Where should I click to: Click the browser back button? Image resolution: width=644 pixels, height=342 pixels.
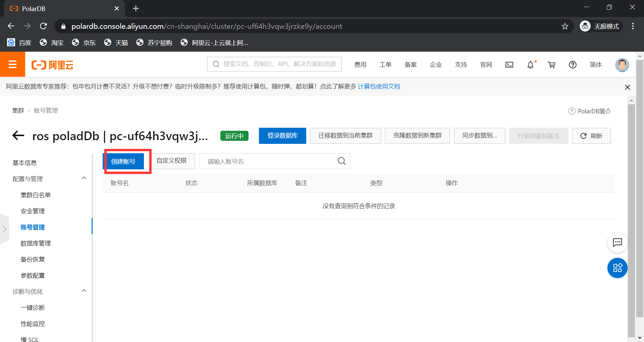click(x=11, y=26)
